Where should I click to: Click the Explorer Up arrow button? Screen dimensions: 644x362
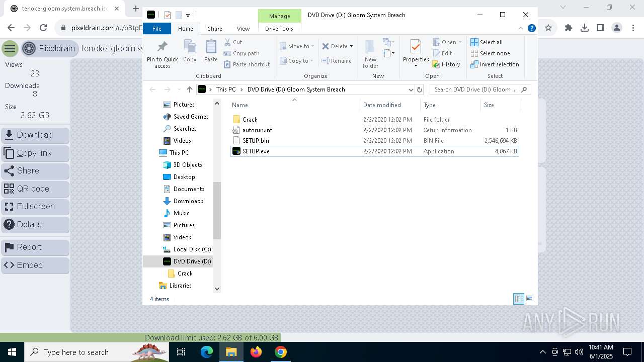tap(189, 89)
